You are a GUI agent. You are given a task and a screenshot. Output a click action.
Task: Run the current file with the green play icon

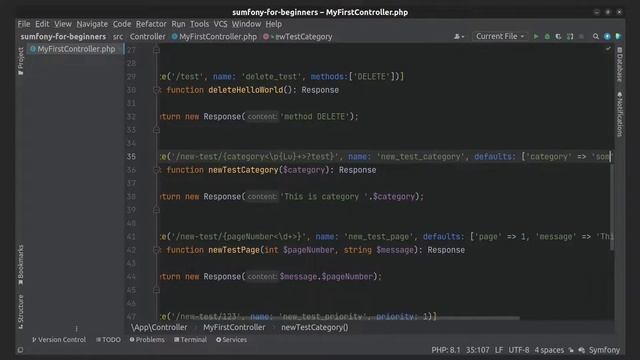pyautogui.click(x=536, y=37)
